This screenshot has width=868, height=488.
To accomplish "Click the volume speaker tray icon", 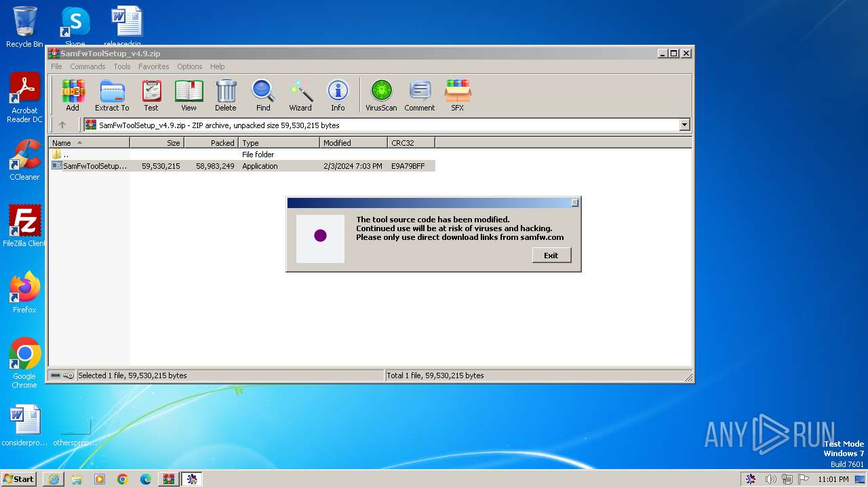I will click(x=770, y=479).
